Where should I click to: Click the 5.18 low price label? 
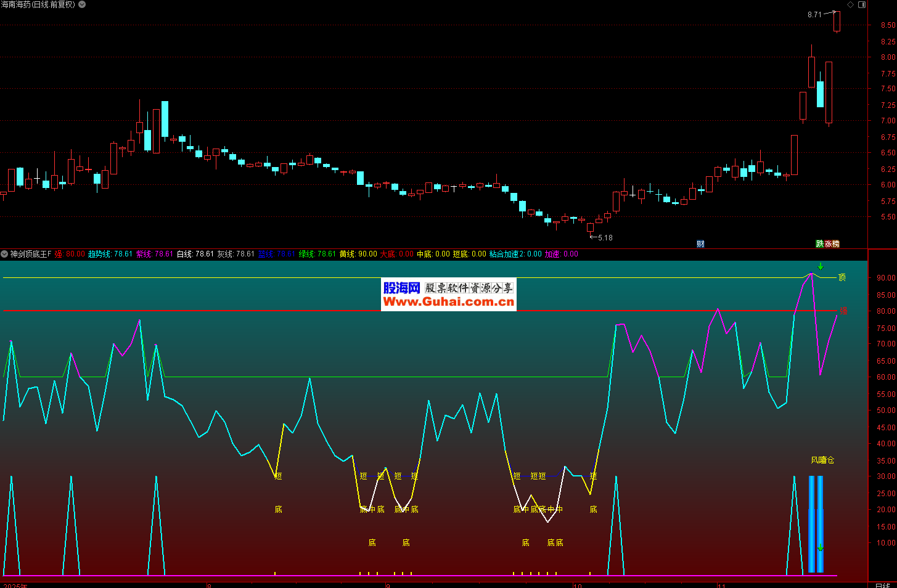[x=605, y=237]
